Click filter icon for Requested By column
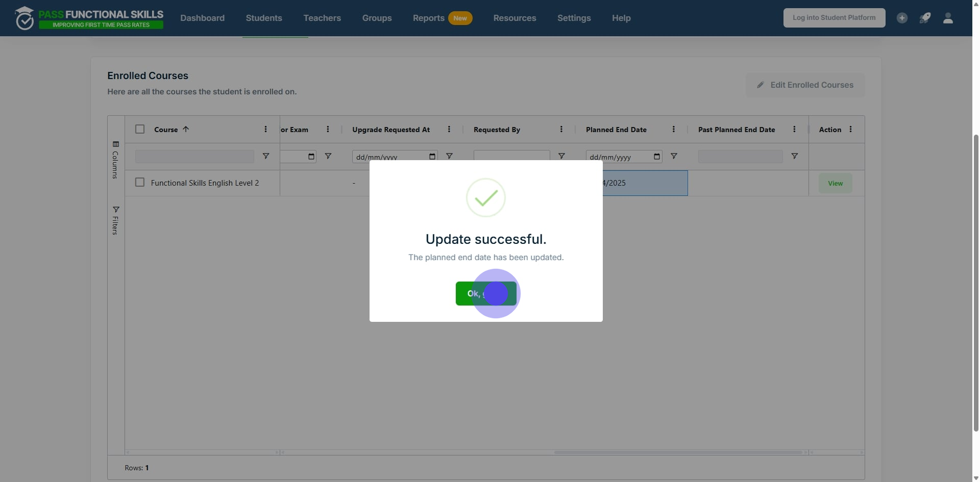Viewport: 980px width, 482px height. [561, 156]
